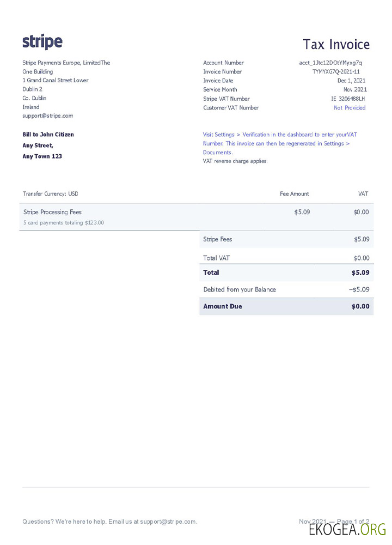Click the "Bill to John Citizen" line
The width and height of the screenshot is (392, 545).
pyautogui.click(x=48, y=135)
